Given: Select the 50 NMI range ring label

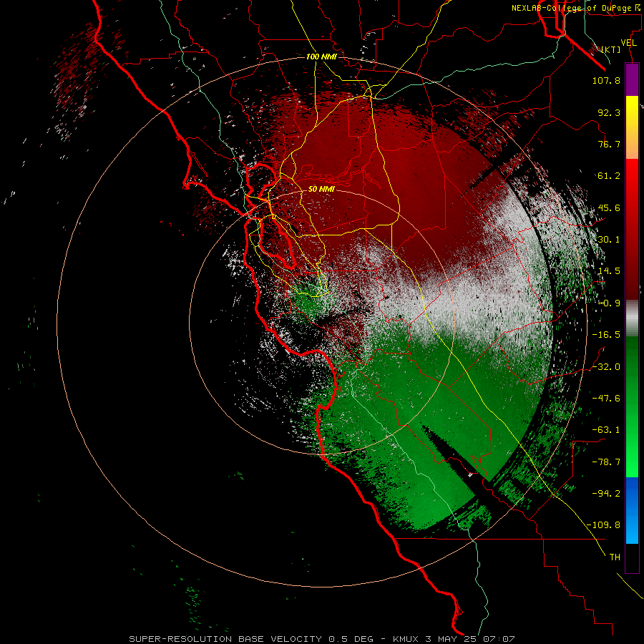Looking at the screenshot, I should tap(321, 189).
